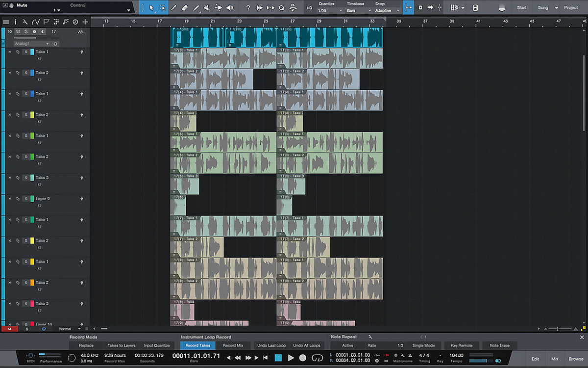Select the Replace record mode
The width and height of the screenshot is (588, 368).
(x=86, y=345)
